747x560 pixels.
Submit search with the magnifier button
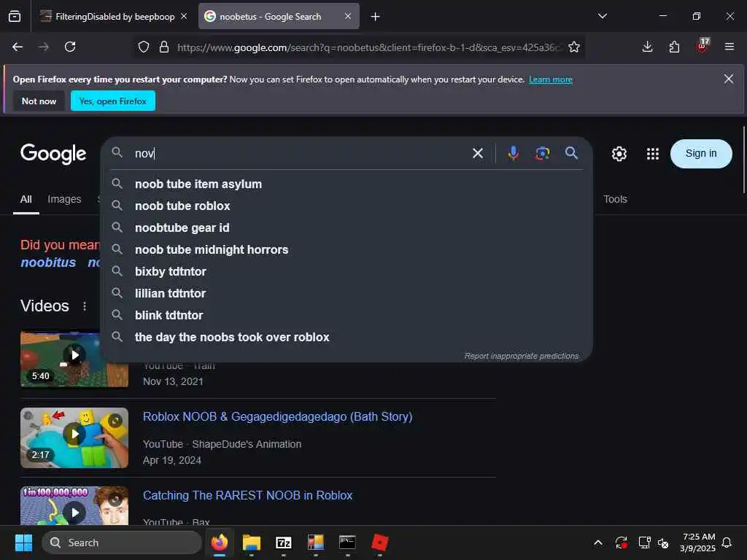(x=571, y=153)
